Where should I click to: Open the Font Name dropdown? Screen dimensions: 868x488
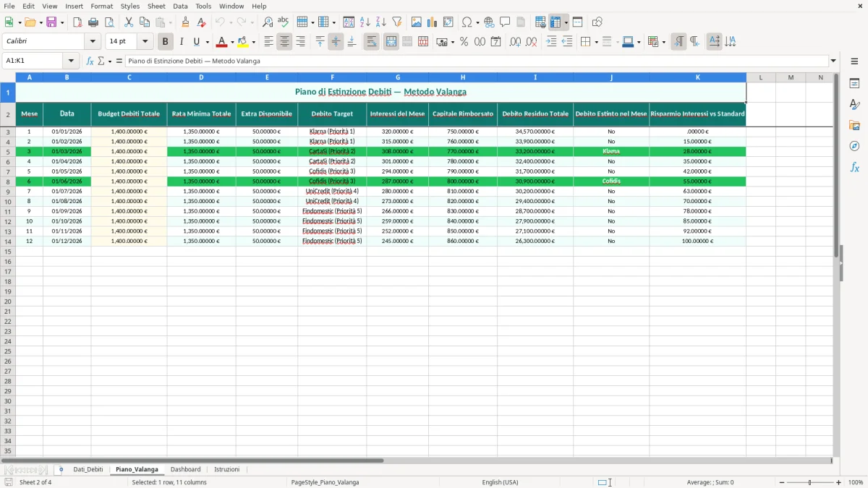(x=93, y=42)
